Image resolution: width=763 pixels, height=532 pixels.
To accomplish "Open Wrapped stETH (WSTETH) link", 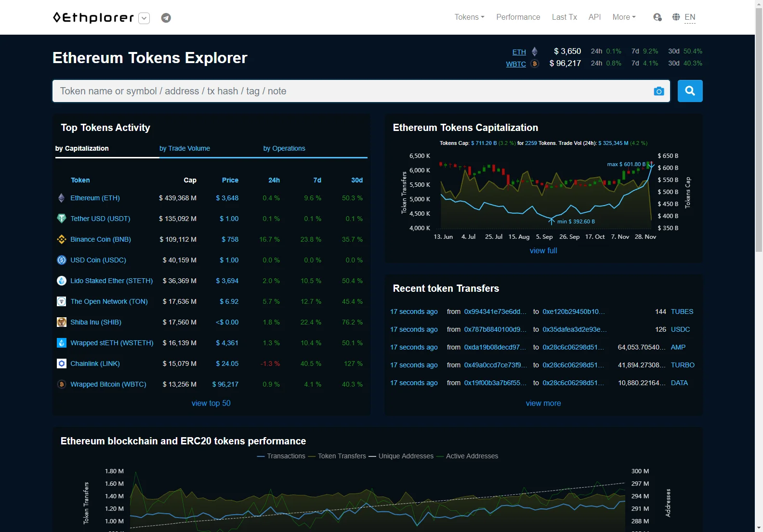I will pyautogui.click(x=112, y=343).
